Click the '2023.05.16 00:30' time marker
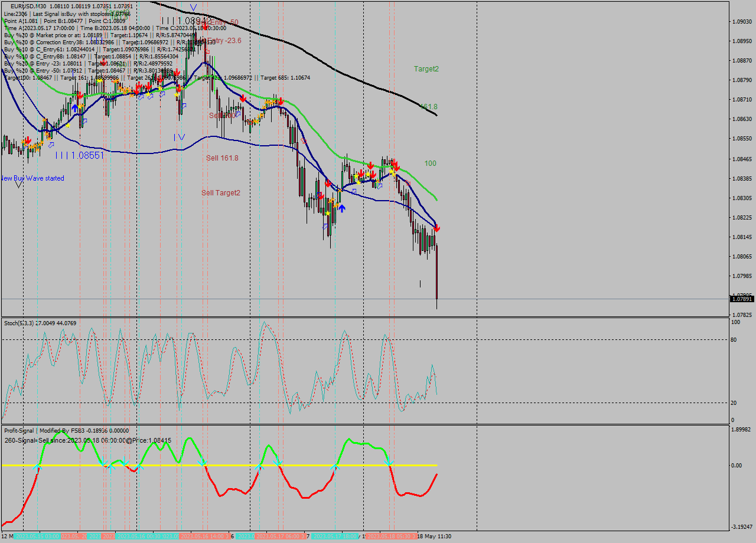Image resolution: width=756 pixels, height=543 pixels. pos(138,536)
